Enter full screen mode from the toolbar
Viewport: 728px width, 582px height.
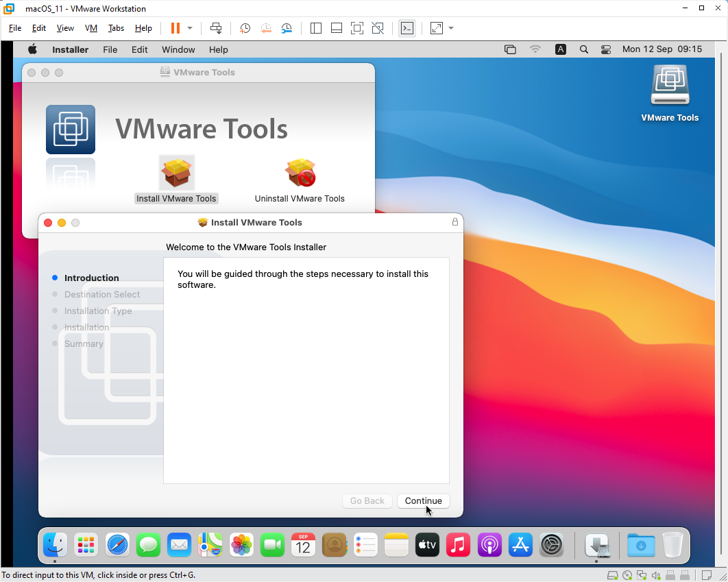click(357, 28)
